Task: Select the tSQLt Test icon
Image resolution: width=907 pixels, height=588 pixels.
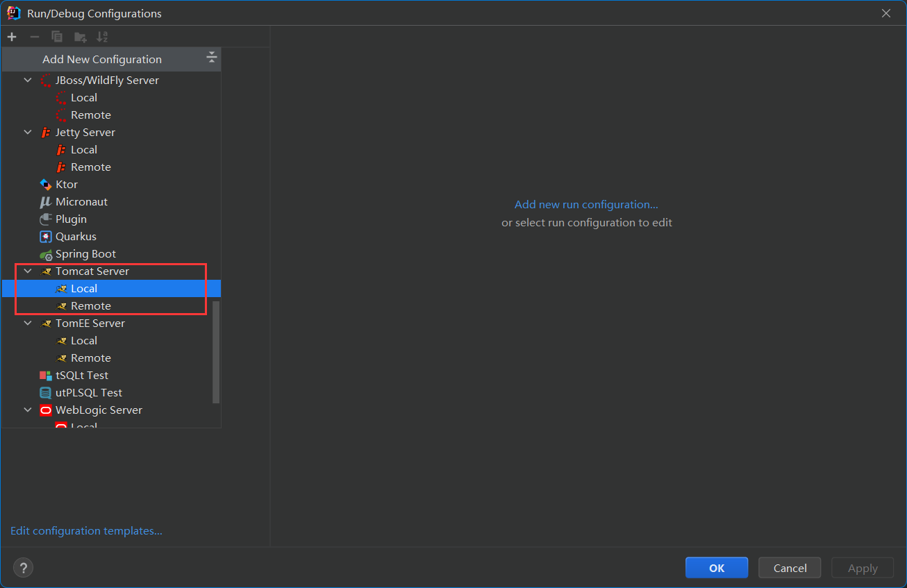Action: pyautogui.click(x=46, y=376)
